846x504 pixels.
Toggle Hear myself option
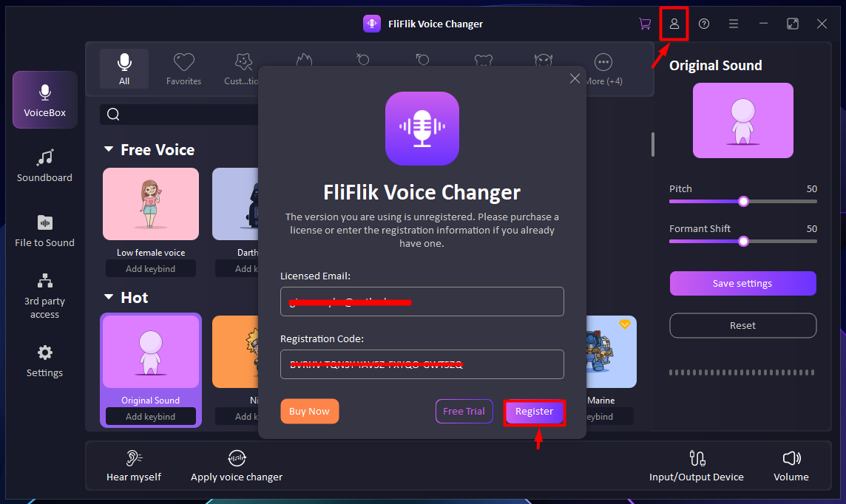(x=134, y=466)
